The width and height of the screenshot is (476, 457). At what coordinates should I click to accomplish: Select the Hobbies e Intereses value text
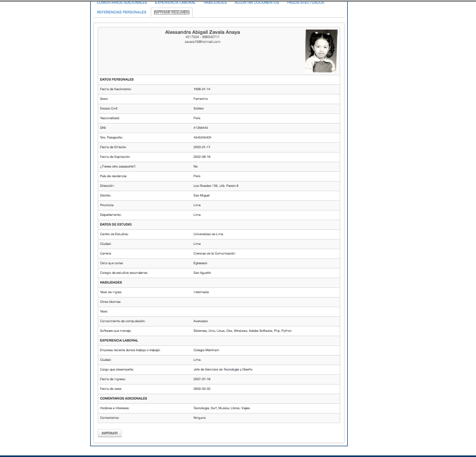click(222, 408)
